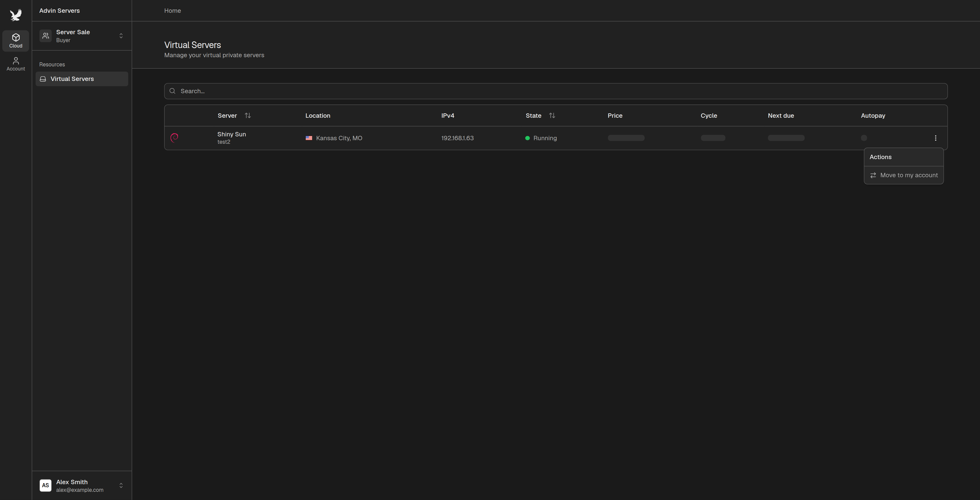Click the Advin eagle logo
This screenshot has height=500, width=980.
[x=16, y=15]
